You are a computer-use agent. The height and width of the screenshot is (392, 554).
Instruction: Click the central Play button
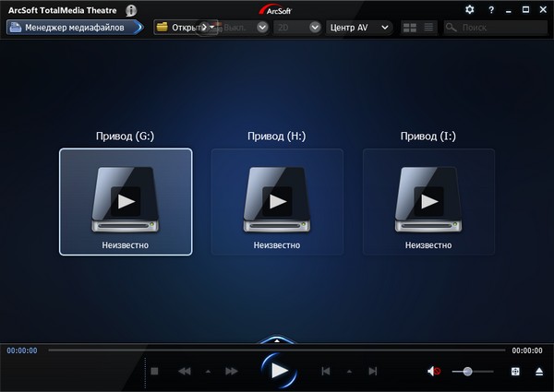coord(279,371)
